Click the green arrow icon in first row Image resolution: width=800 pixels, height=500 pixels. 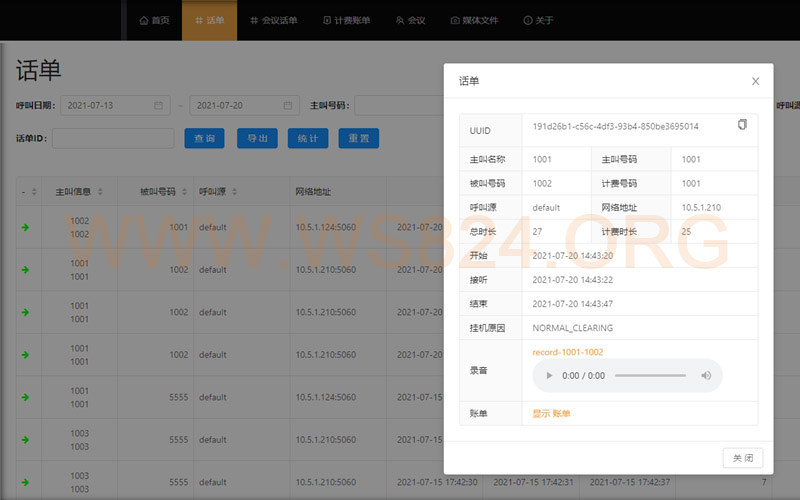pos(25,227)
